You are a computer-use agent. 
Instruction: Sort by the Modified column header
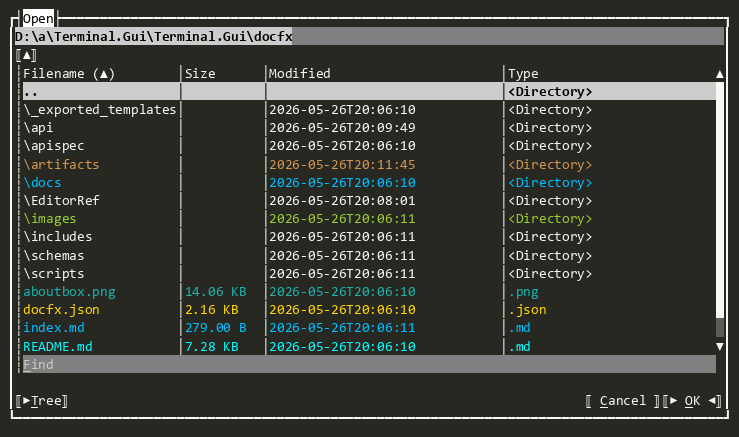[300, 74]
